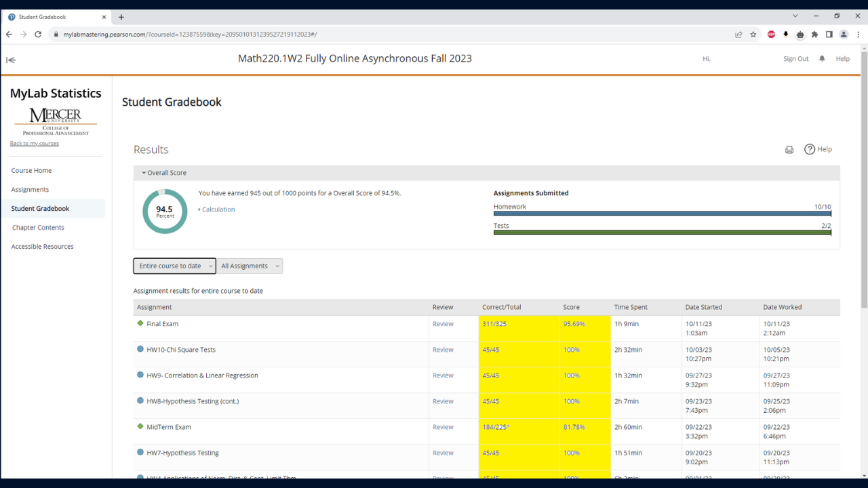Open Chapter Contents from sidebar
This screenshot has height=488, width=868.
coord(38,228)
